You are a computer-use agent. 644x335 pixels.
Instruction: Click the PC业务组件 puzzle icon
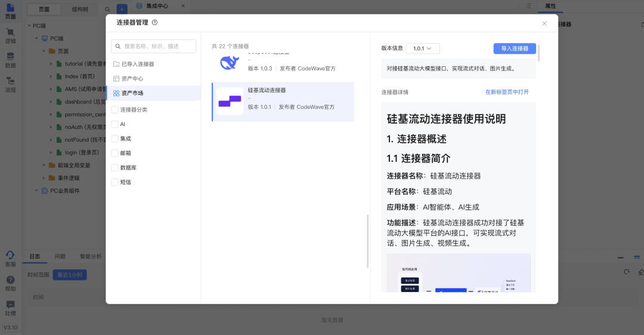point(44,190)
